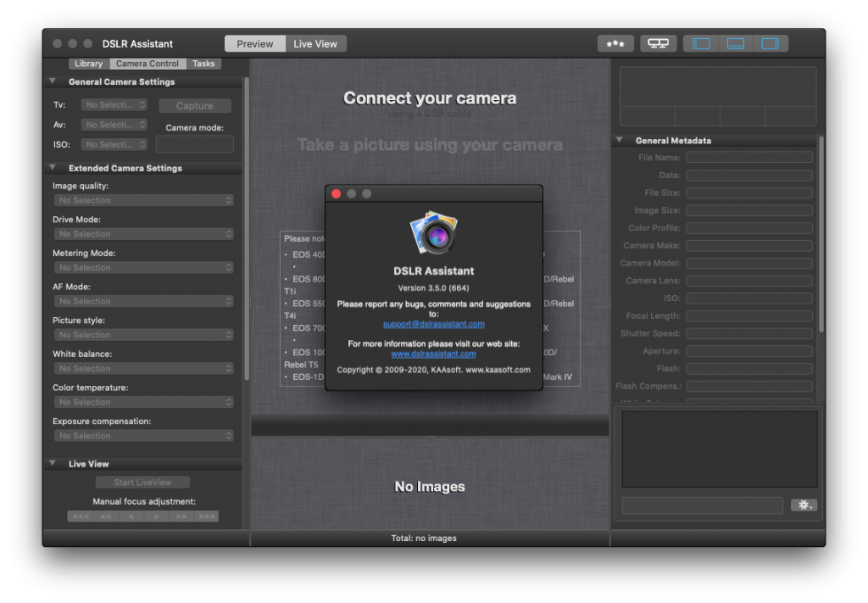This screenshot has height=603, width=868.
Task: Close the About DSLR Assistant dialog
Action: [336, 194]
